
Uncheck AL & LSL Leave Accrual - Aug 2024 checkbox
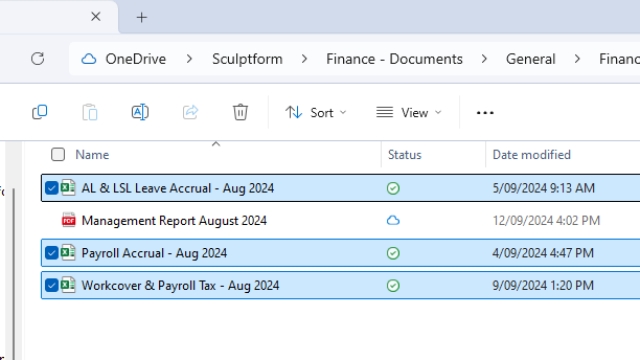point(51,188)
